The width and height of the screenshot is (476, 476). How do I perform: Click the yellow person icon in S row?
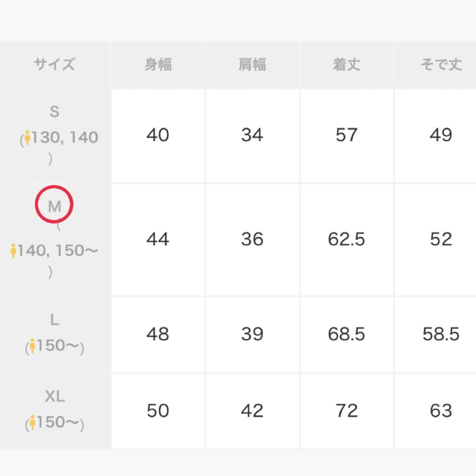point(28,138)
